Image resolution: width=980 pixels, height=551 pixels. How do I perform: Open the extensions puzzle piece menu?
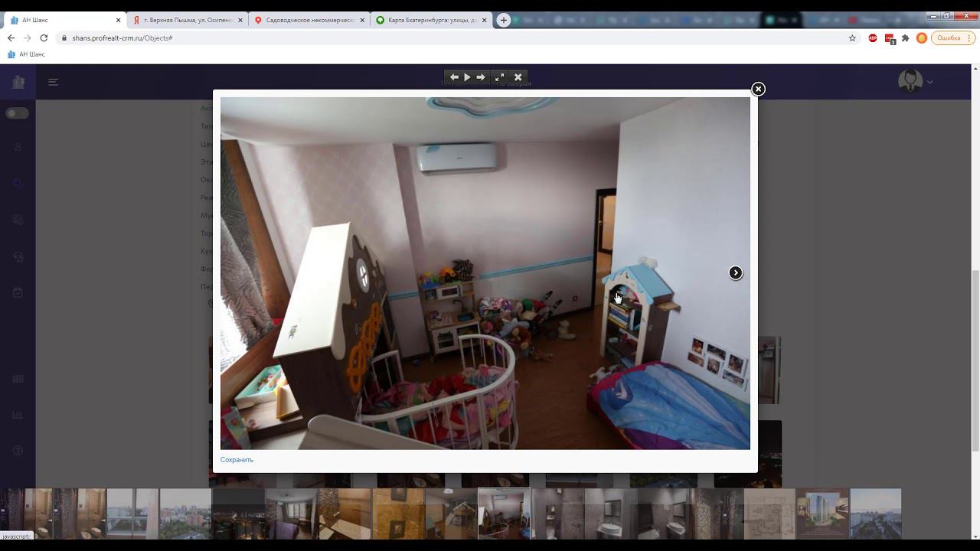905,37
